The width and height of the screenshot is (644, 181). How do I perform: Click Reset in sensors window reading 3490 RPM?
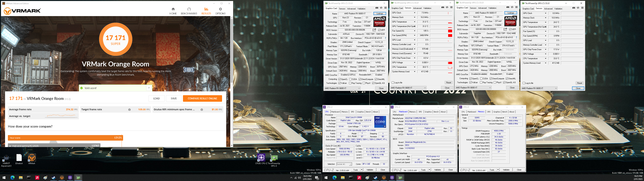[x=448, y=82]
